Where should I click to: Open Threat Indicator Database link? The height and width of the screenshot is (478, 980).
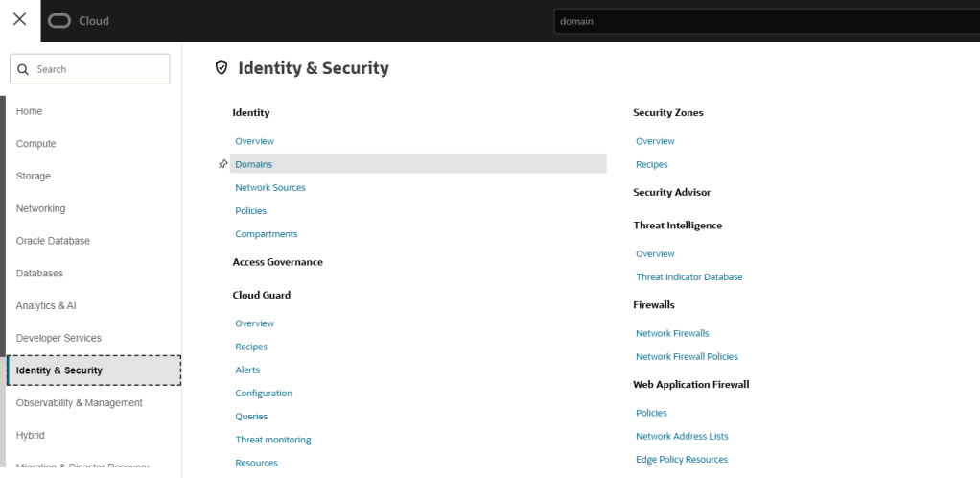tap(688, 277)
